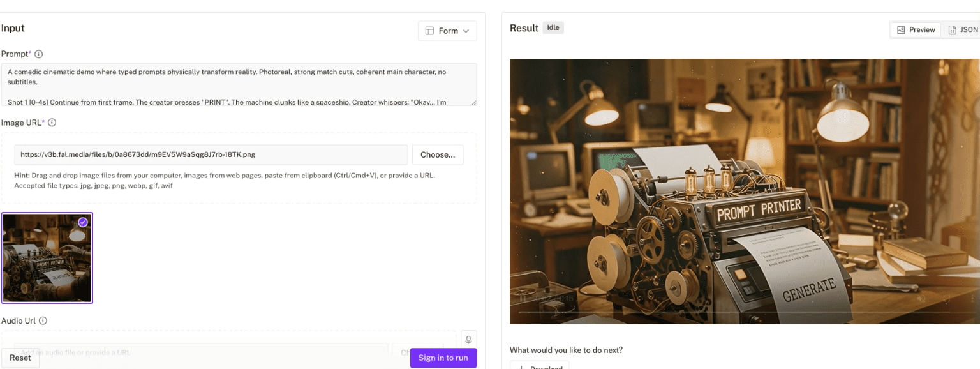Click the Hint text about accepted file types

point(225,181)
